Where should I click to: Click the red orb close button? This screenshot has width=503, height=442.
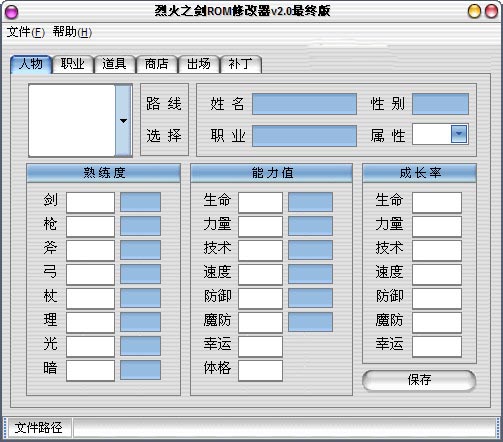491,11
